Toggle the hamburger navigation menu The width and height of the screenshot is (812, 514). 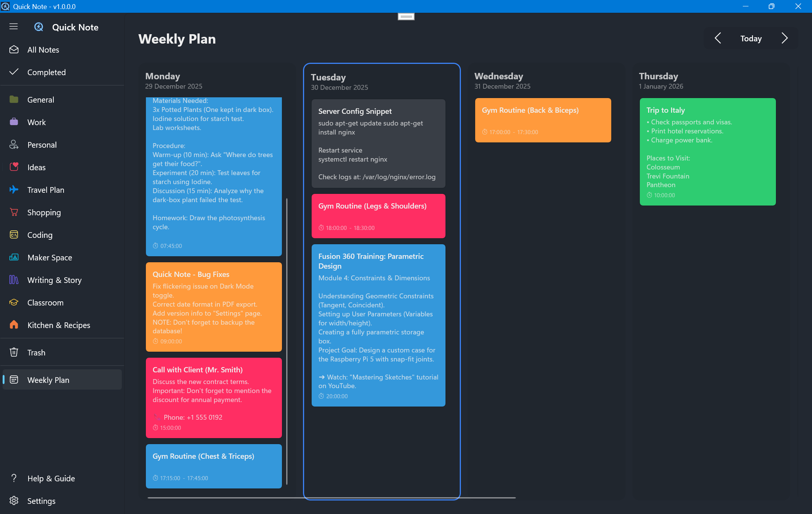pos(14,26)
